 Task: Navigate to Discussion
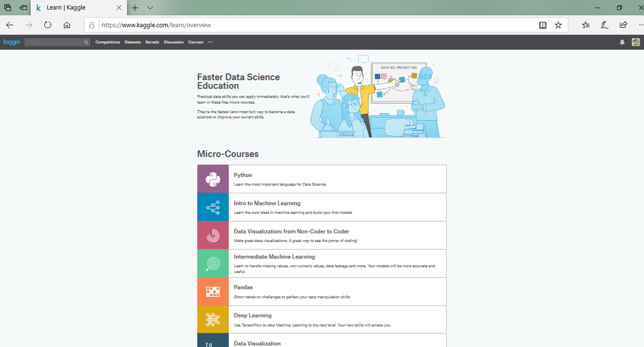[174, 42]
